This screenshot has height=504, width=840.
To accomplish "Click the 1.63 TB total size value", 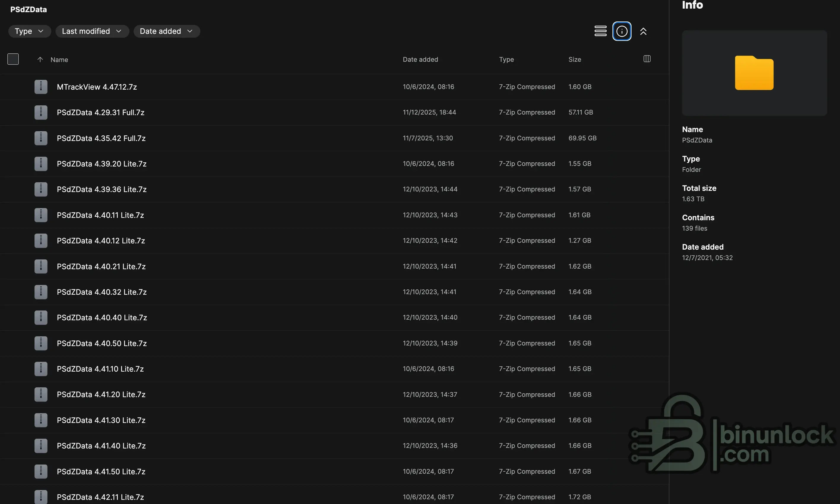I will (x=693, y=199).
